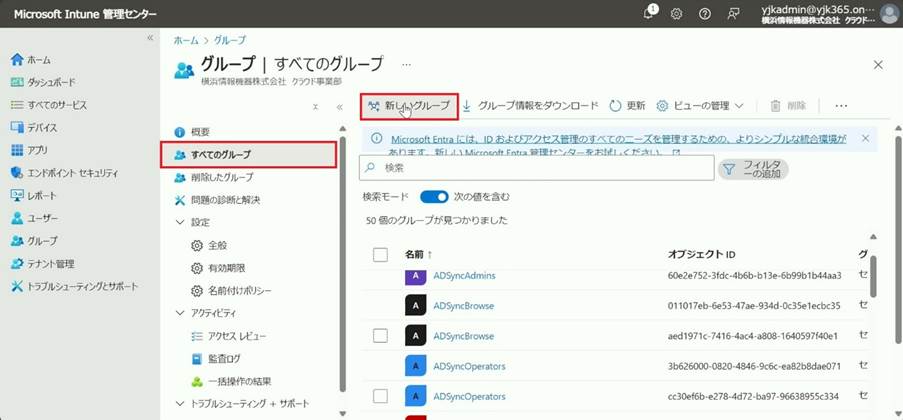Dismiss the Microsoft Entra info banner

pyautogui.click(x=866, y=138)
